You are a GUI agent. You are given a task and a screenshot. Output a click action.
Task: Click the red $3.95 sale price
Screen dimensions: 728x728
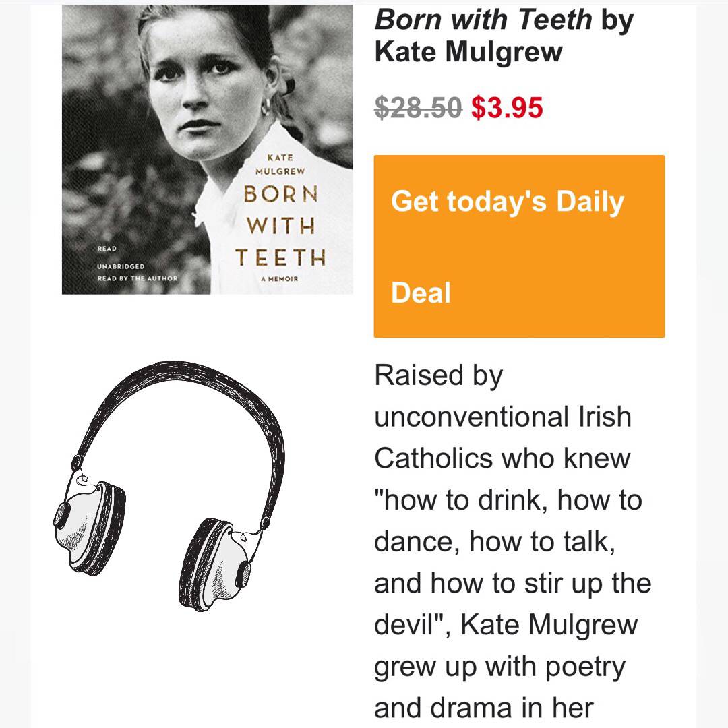coord(507,107)
